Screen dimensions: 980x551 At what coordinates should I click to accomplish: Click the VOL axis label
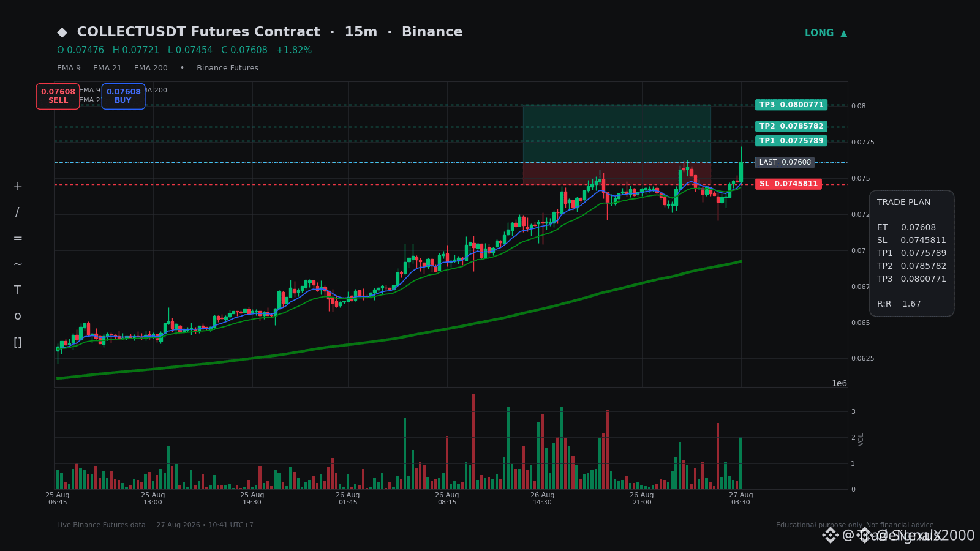point(861,440)
